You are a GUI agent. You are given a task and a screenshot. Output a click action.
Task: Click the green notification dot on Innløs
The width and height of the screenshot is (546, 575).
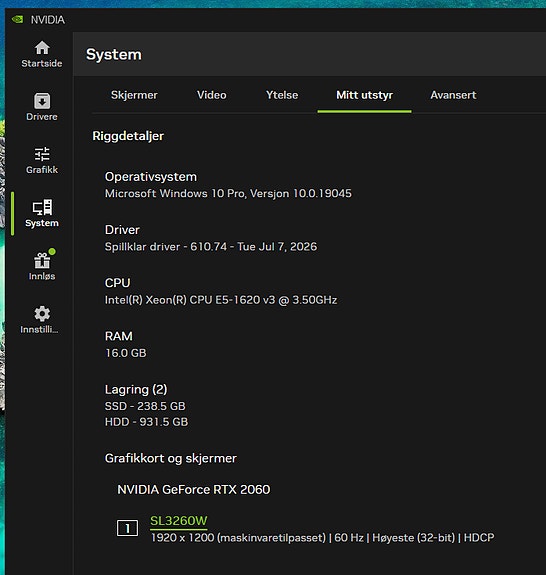(x=52, y=252)
